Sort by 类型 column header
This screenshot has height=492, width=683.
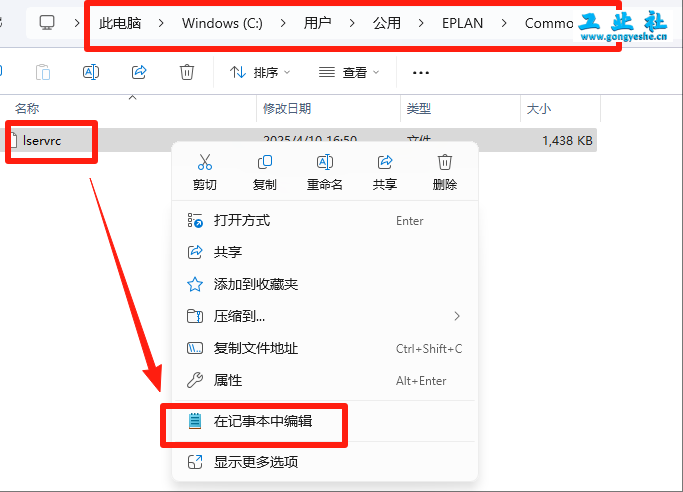pos(460,108)
